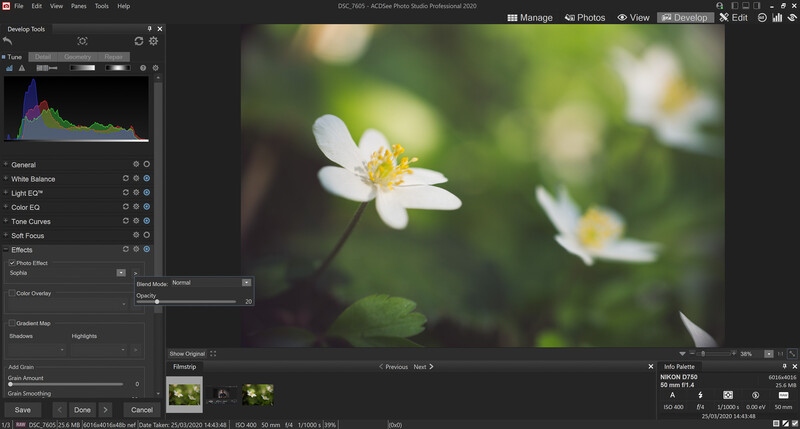The height and width of the screenshot is (429, 800).
Task: Open the Soft Focus settings gear
Action: click(x=136, y=235)
